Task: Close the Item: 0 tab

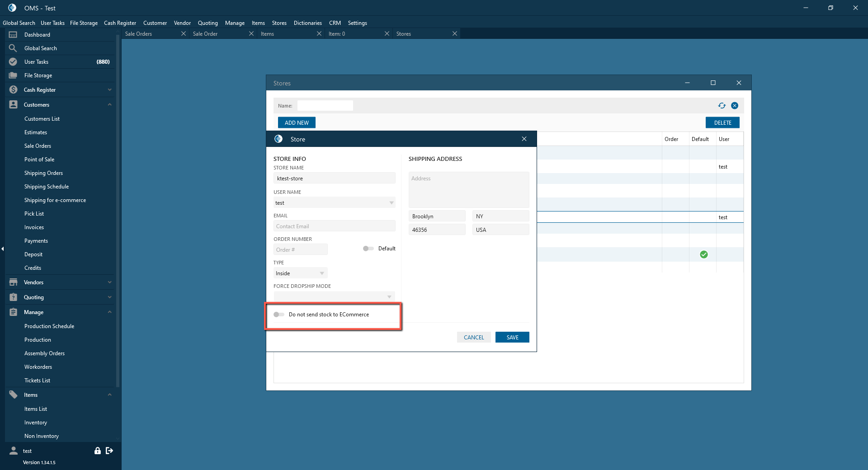Action: point(387,34)
